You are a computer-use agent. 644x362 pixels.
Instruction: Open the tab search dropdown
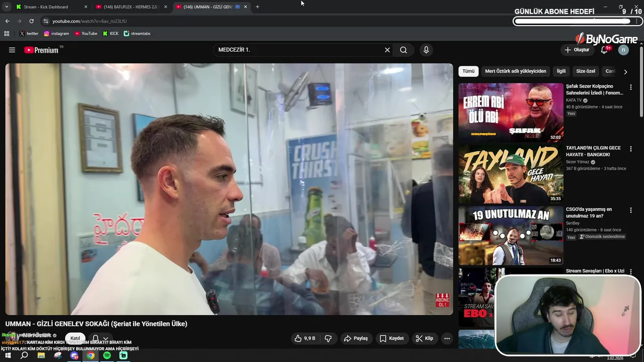[x=7, y=7]
